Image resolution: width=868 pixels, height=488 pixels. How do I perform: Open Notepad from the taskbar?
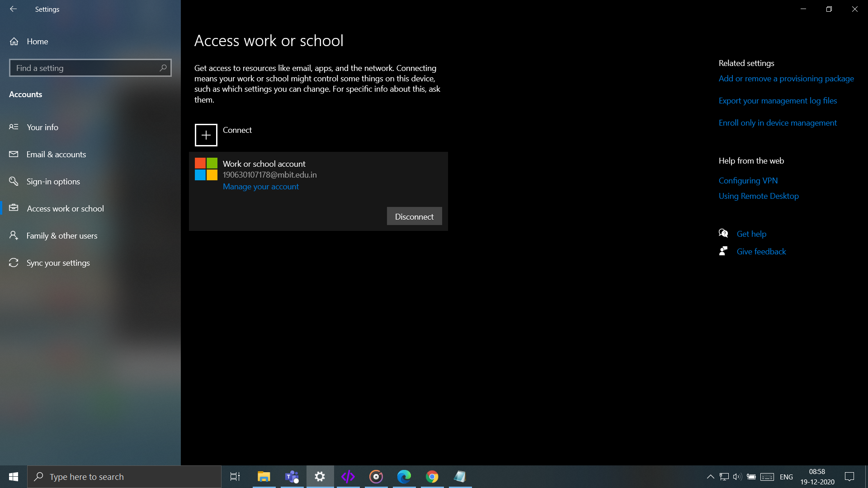click(x=460, y=476)
